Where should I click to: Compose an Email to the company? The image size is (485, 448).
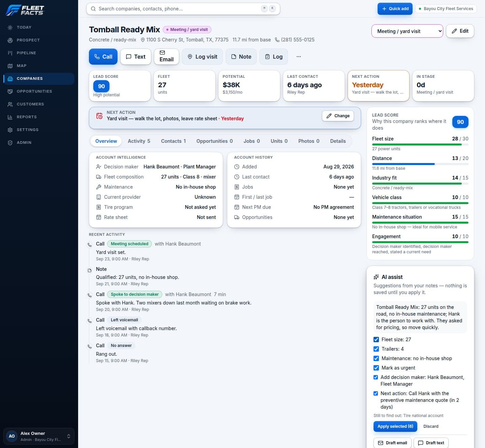click(166, 57)
